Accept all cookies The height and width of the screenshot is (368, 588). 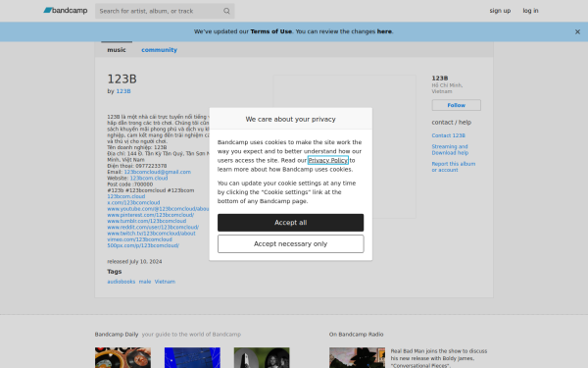[x=291, y=223]
